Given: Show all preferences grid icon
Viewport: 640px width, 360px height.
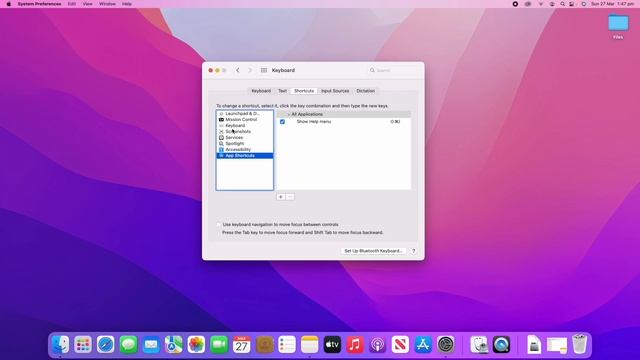Looking at the screenshot, I should tap(264, 70).
